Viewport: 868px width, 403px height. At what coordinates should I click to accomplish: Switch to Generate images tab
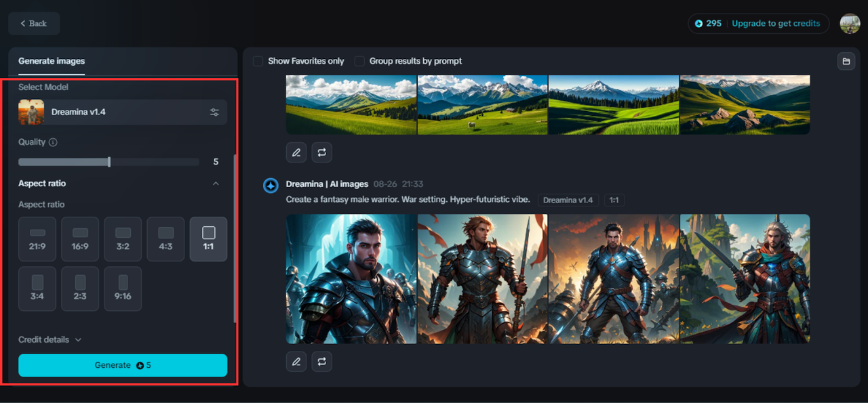[x=52, y=61]
